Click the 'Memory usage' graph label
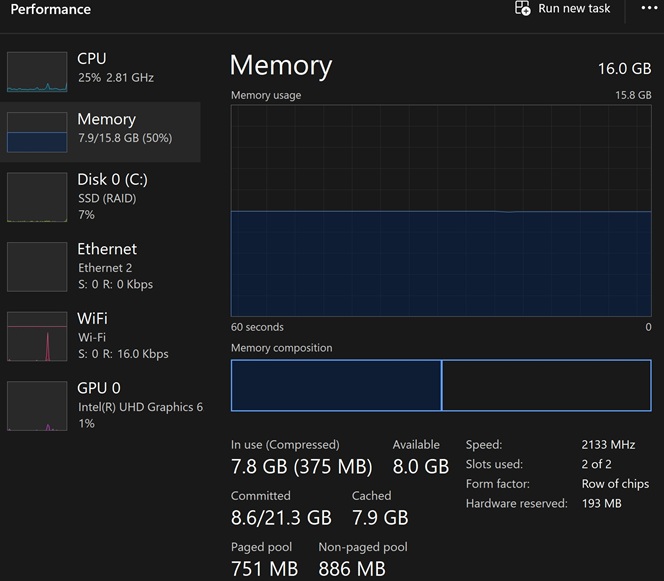The image size is (664, 581). pos(266,95)
